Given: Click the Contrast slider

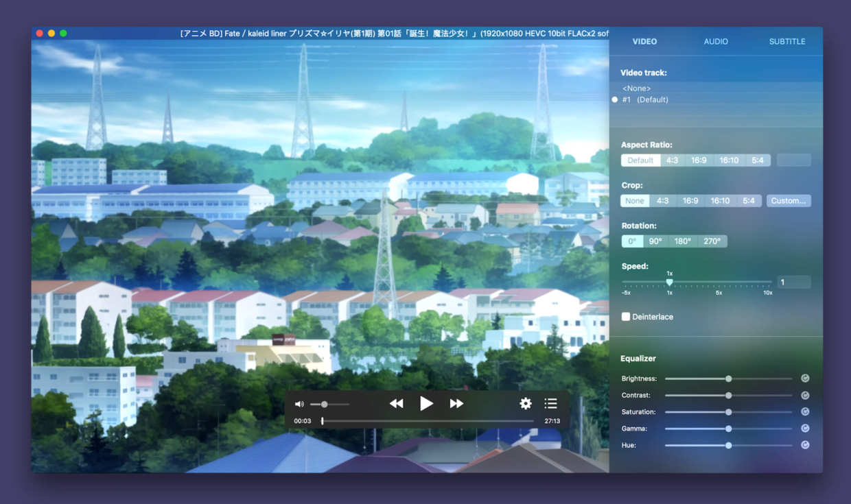Looking at the screenshot, I should pos(728,395).
